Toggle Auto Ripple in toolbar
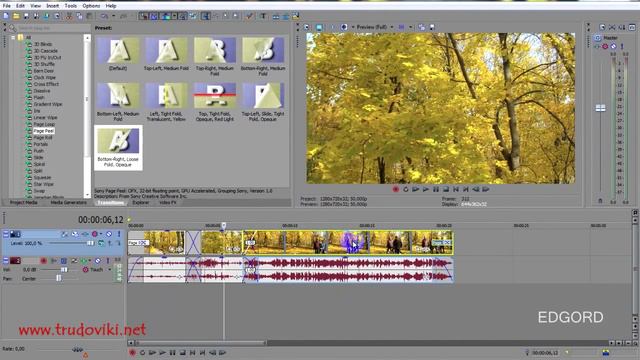This screenshot has height=360, width=640. point(165,16)
